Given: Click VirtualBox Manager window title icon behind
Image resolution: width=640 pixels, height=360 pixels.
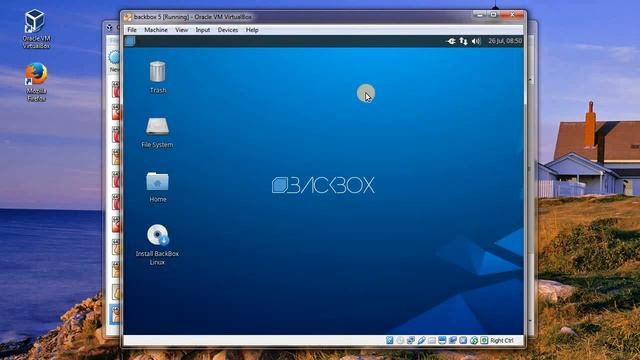Looking at the screenshot, I should point(109,27).
